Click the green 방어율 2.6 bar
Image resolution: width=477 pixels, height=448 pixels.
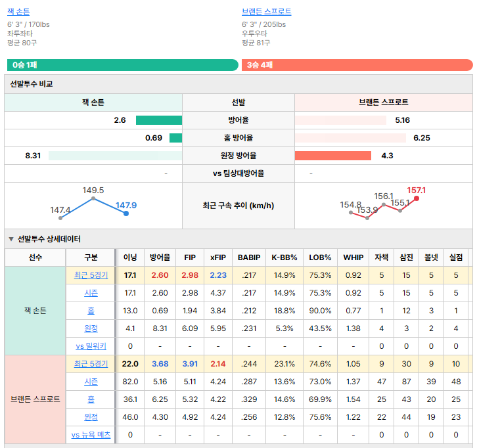pyautogui.click(x=159, y=120)
